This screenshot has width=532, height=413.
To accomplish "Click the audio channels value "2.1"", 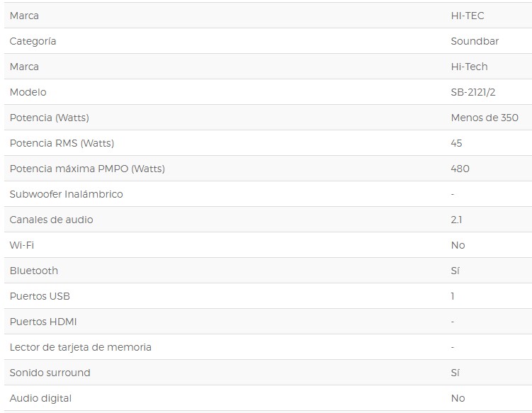I will coord(456,220).
